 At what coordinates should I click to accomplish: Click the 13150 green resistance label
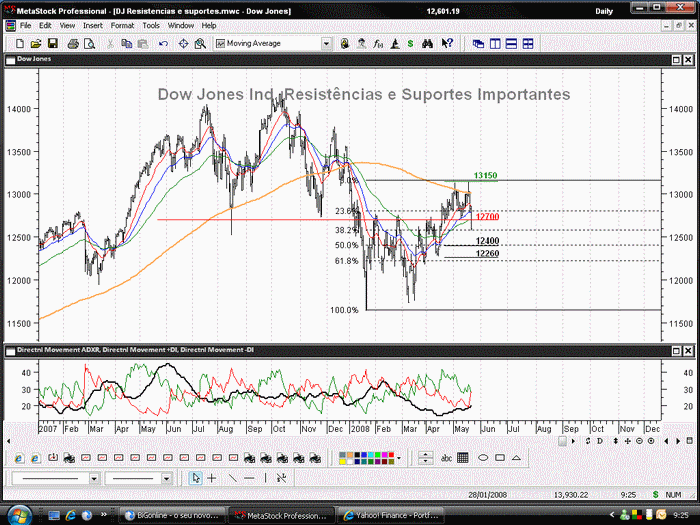pos(485,175)
